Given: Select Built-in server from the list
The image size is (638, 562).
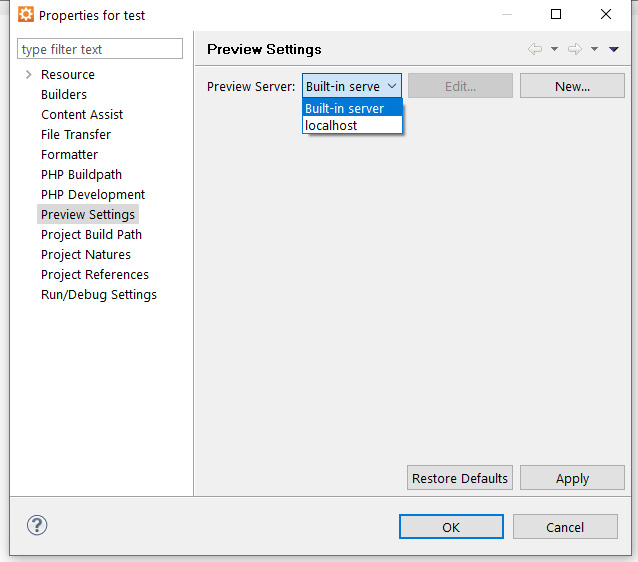Looking at the screenshot, I should tap(352, 108).
